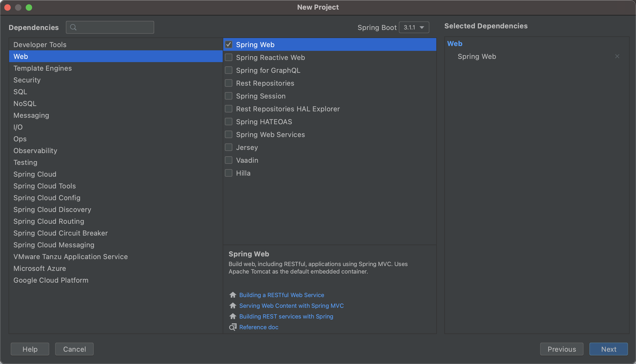Check the Spring HATEOAS dependency

(x=229, y=122)
